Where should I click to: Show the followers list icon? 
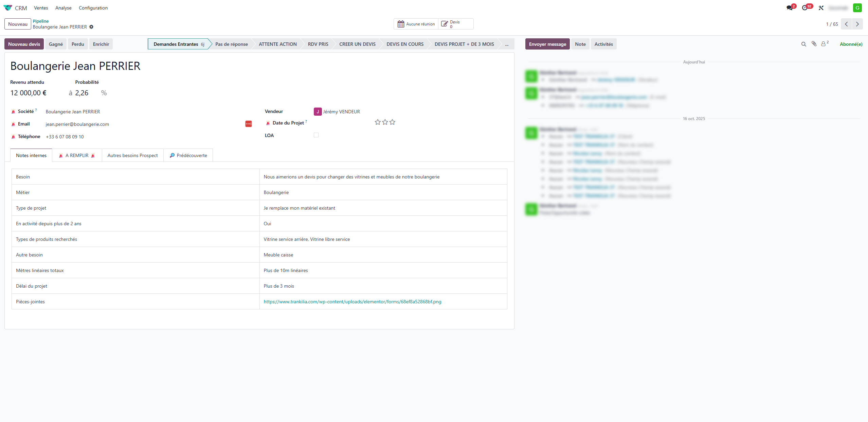(824, 44)
